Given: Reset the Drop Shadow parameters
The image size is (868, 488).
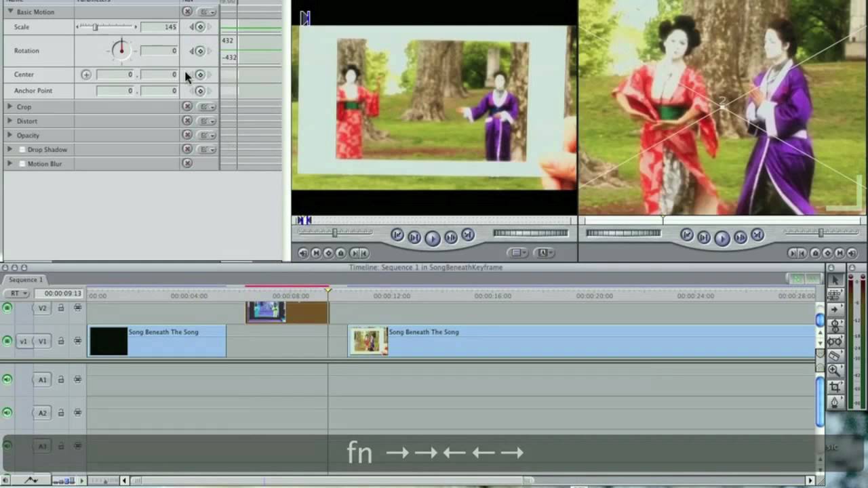Looking at the screenshot, I should tap(187, 149).
